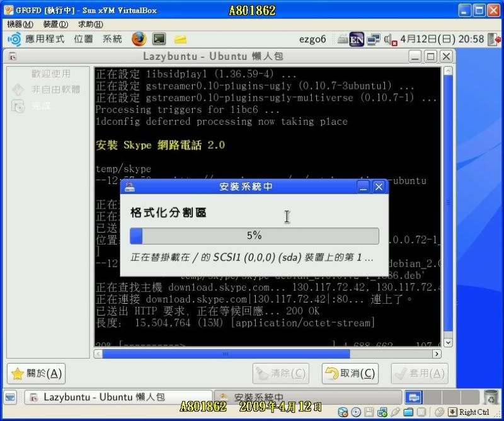Screen dimensions: 504x421
Task: Click the 安裝 Skype 網路電話 2.0 line
Action: (x=160, y=145)
